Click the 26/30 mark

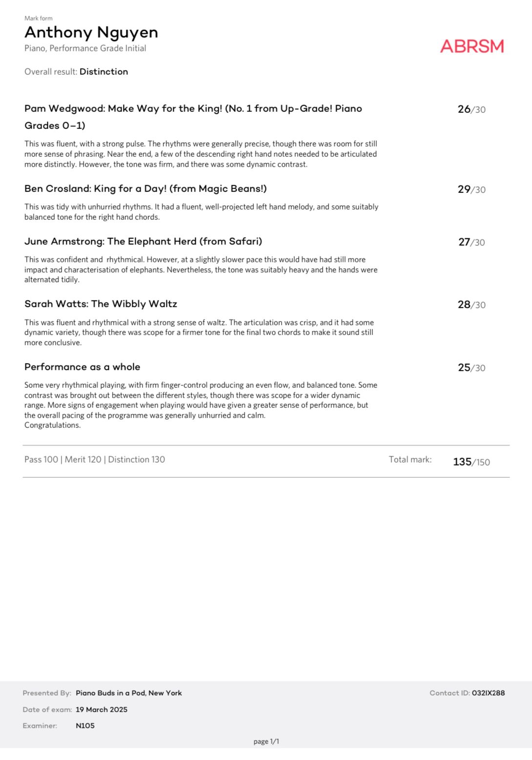(x=471, y=109)
